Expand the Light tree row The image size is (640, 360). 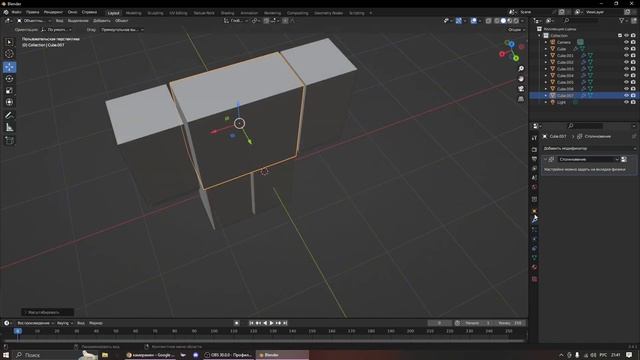coord(546,102)
